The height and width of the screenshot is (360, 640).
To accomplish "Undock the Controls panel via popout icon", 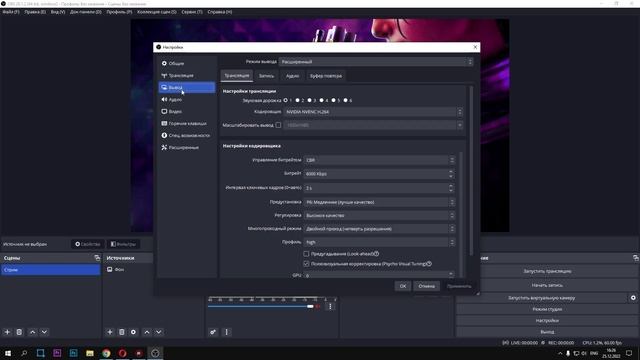I will pos(636,258).
